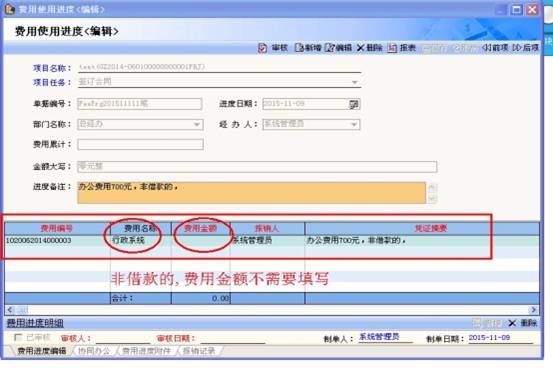Click the 费用累计 input field
The height and width of the screenshot is (368, 553).
(140, 144)
